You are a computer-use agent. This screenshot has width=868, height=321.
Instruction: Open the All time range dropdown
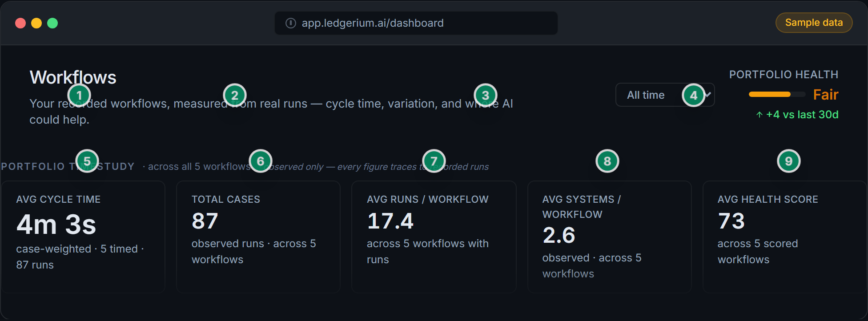665,95
